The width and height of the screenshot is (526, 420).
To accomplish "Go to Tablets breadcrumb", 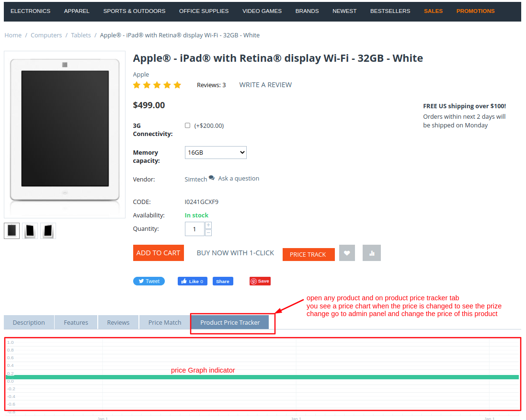I will point(81,35).
